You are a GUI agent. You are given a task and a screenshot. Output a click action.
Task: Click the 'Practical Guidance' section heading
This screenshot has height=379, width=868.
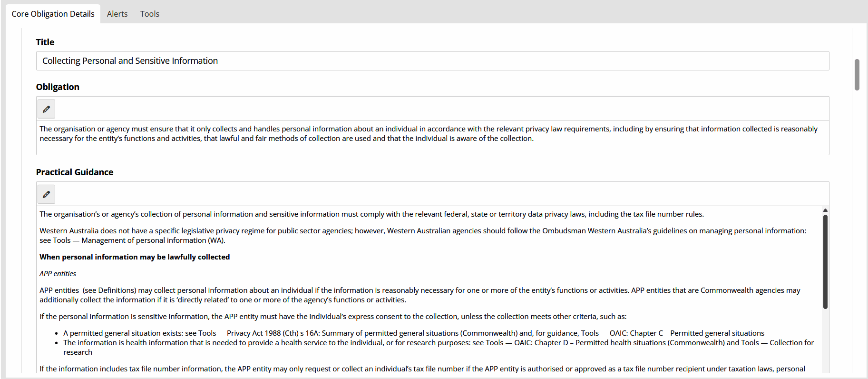coord(75,172)
